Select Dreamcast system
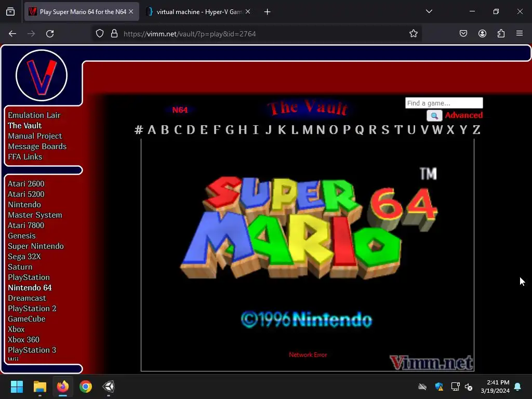 [x=27, y=298]
